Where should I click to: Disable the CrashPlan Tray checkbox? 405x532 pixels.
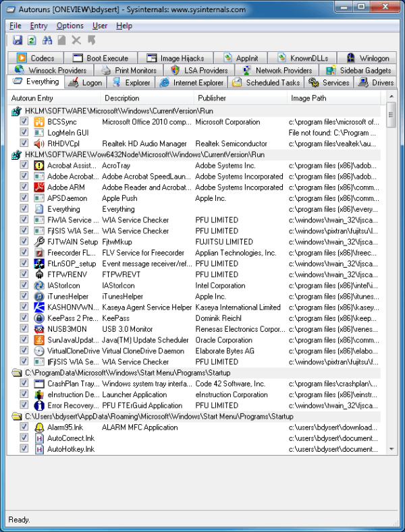point(24,383)
